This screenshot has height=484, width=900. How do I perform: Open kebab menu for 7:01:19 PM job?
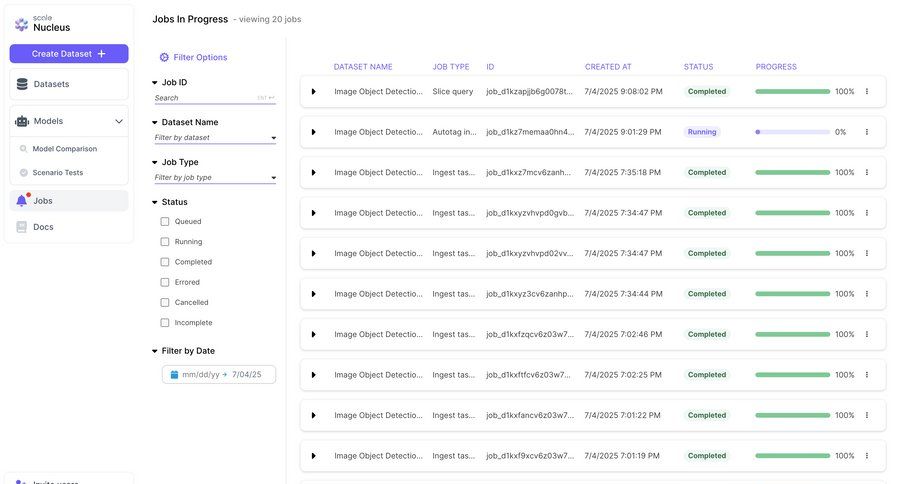(867, 456)
